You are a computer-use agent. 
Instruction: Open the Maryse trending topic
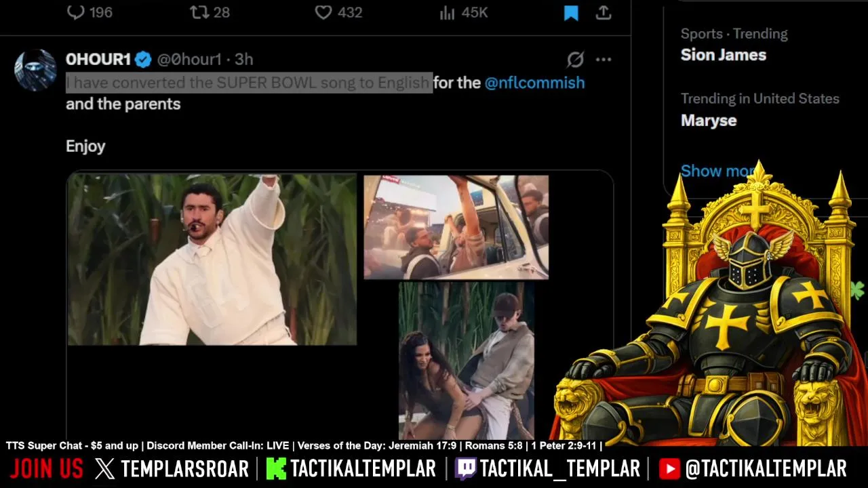(709, 120)
